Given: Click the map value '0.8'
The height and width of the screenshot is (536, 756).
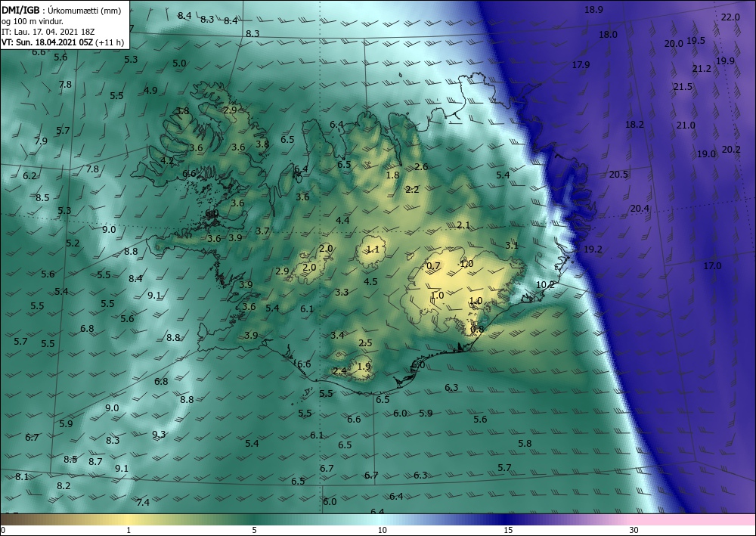Looking at the screenshot, I should click(477, 329).
